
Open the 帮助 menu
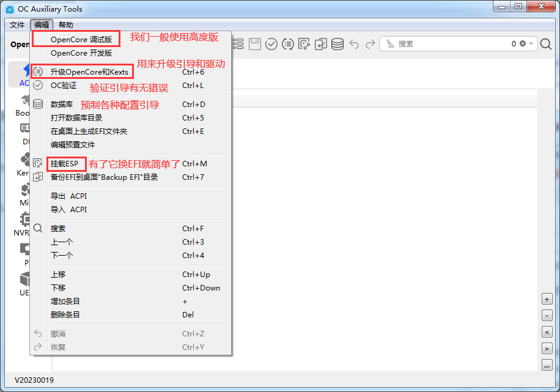click(x=66, y=25)
